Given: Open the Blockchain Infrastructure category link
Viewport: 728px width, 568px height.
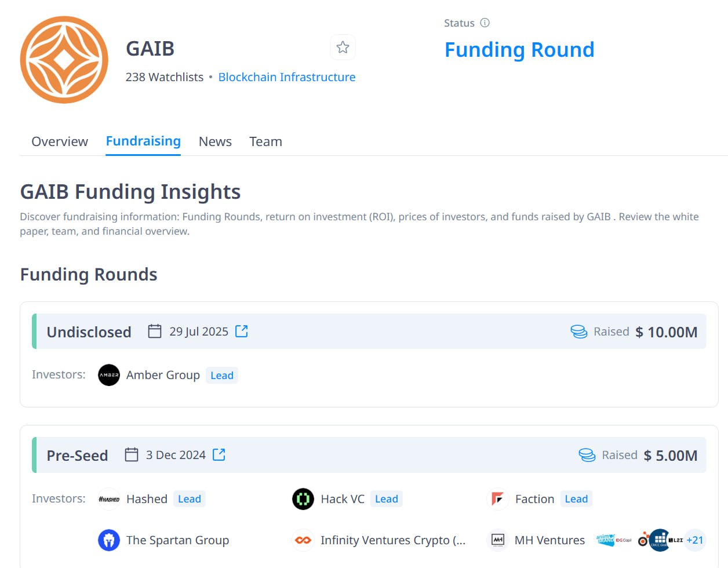Looking at the screenshot, I should point(287,77).
